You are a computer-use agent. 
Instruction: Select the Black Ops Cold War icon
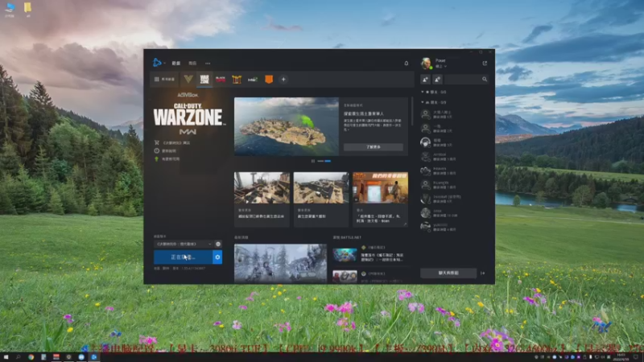[x=221, y=79]
